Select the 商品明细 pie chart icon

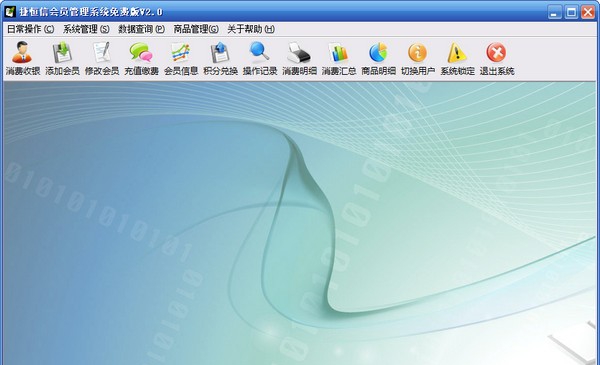(378, 58)
